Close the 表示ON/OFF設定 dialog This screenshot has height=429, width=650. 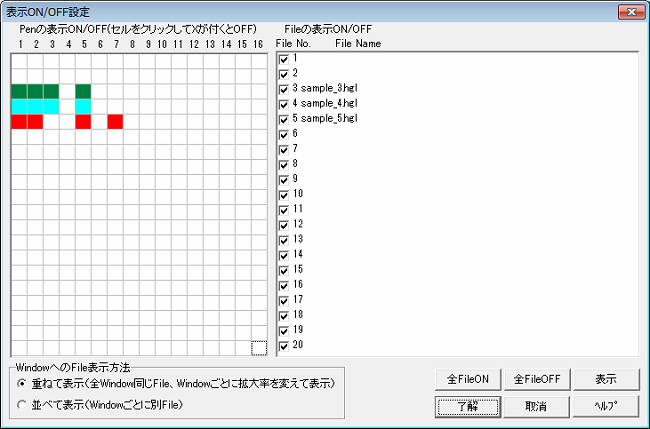pyautogui.click(x=631, y=12)
